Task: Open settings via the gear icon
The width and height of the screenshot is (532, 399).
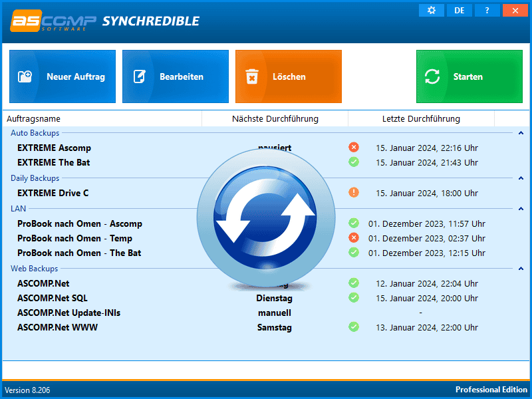Action: tap(431, 10)
